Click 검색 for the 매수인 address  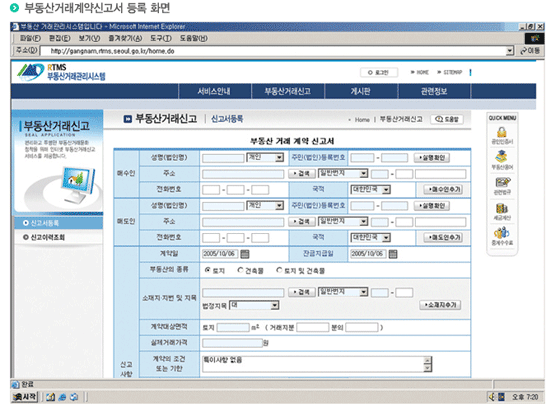coord(301,174)
